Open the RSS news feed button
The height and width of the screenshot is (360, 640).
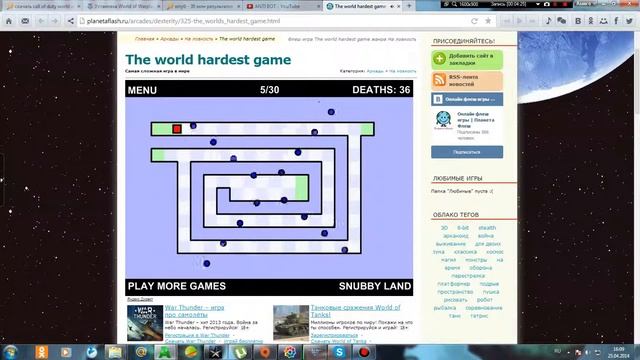(467, 80)
